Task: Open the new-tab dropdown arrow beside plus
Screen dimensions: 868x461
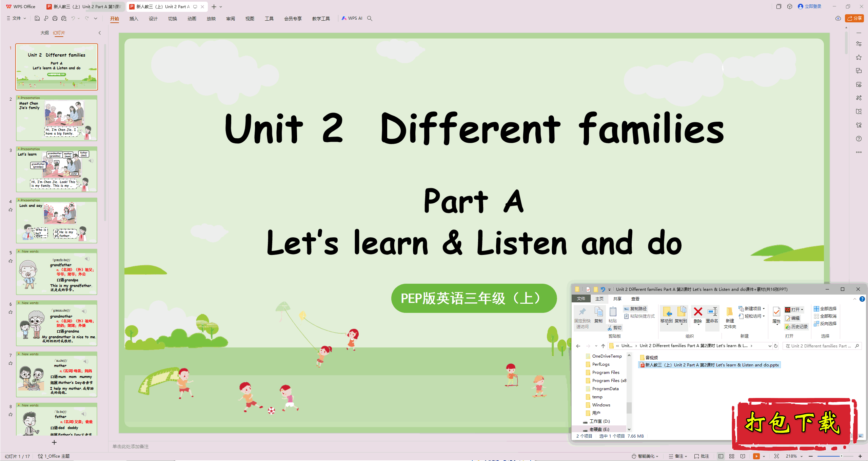Action: point(221,7)
